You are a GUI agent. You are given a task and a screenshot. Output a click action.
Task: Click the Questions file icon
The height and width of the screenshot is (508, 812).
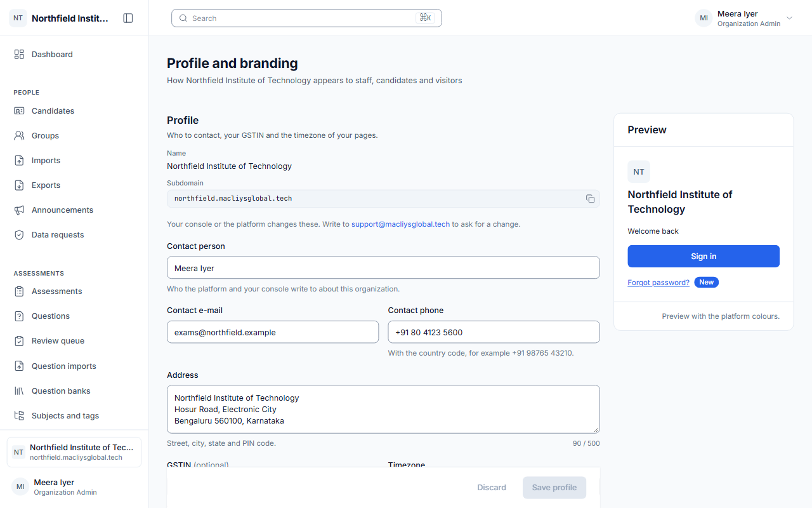[19, 316]
